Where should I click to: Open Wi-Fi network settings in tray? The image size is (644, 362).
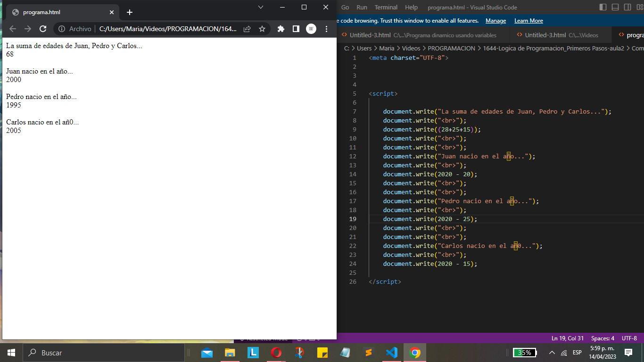pyautogui.click(x=564, y=353)
